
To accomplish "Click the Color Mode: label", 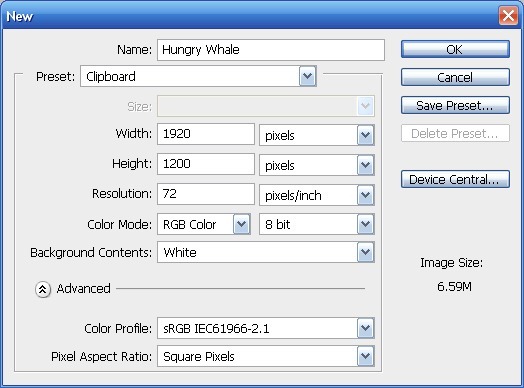I will click(x=120, y=225).
